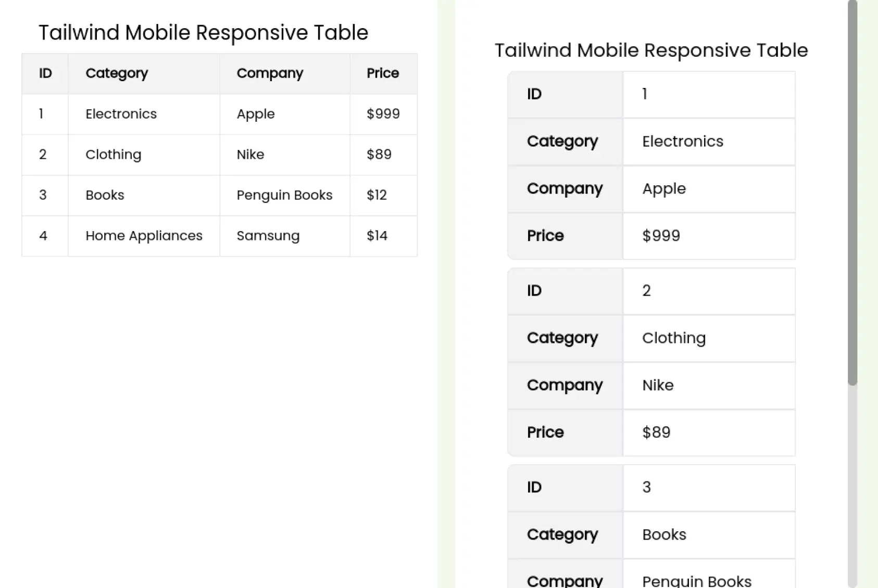This screenshot has height=588, width=878.
Task: Click the left table title text
Action: 203,32
